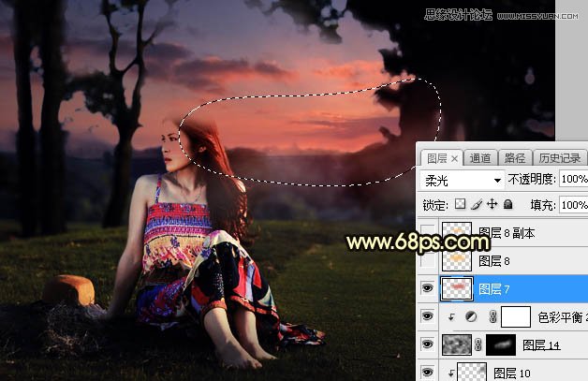Viewport: 588px width, 381px height.
Task: Open the 柔光 blend mode dropdown
Action: click(463, 179)
